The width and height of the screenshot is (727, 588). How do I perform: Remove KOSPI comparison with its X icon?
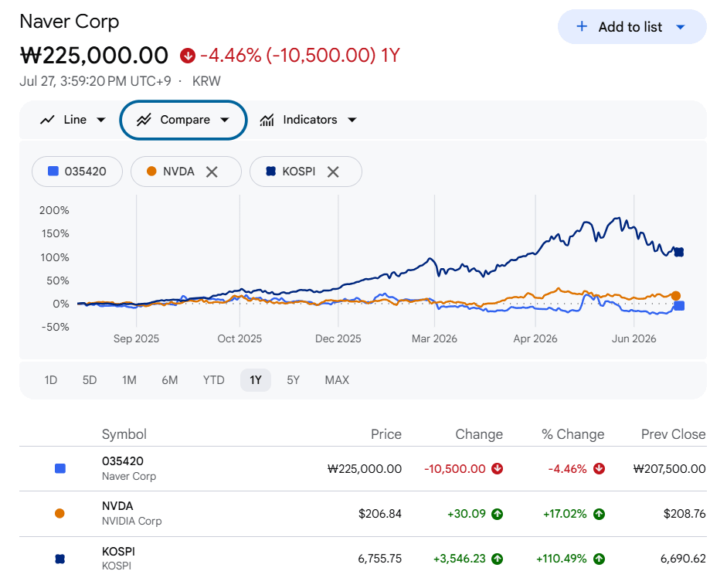333,172
